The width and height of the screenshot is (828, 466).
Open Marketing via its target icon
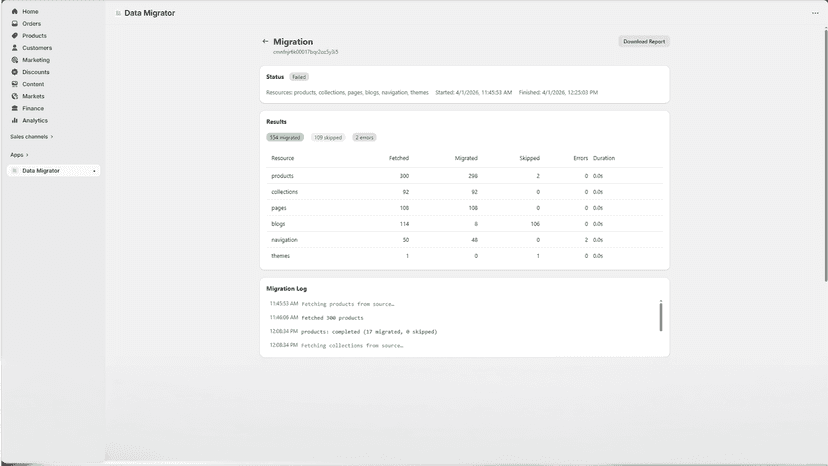[x=15, y=60]
